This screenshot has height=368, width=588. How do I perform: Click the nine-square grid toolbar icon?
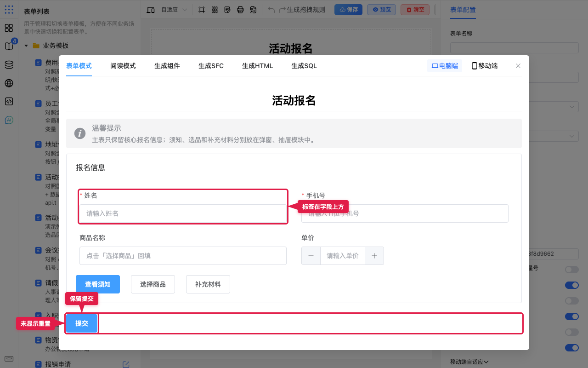(x=215, y=10)
